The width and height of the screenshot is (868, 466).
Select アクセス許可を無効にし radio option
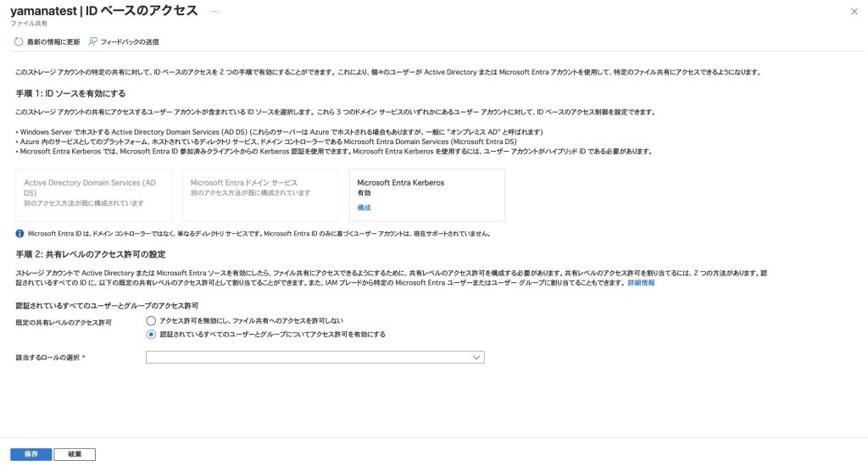click(x=151, y=321)
